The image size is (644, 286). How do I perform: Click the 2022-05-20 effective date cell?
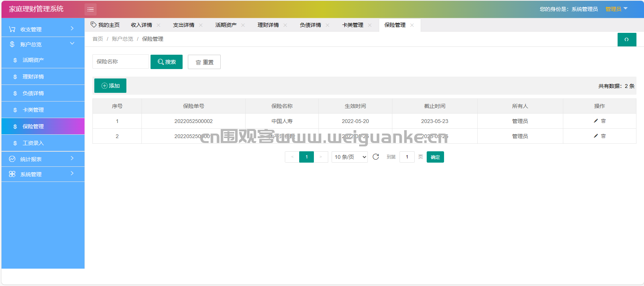(355, 121)
